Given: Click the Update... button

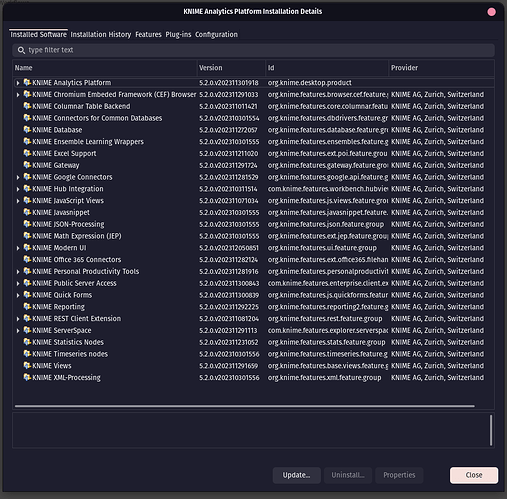Looking at the screenshot, I should (296, 475).
